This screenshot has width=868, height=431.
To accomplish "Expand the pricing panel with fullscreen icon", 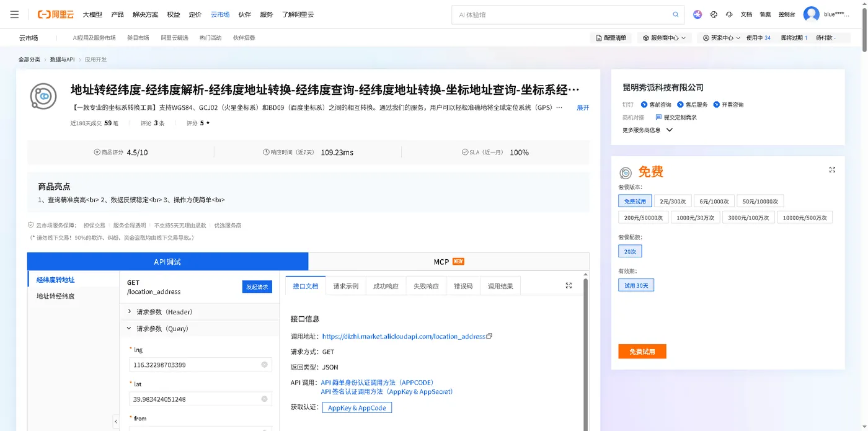I will (832, 170).
